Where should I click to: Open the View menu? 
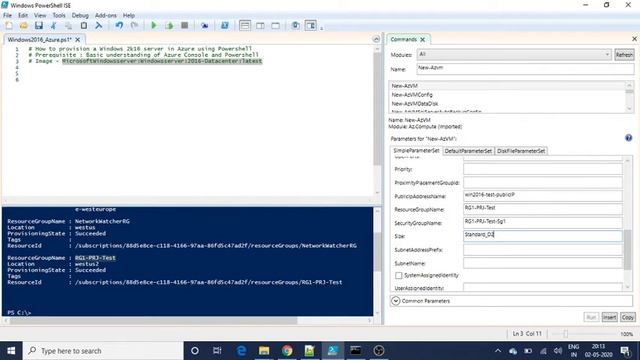(40, 16)
